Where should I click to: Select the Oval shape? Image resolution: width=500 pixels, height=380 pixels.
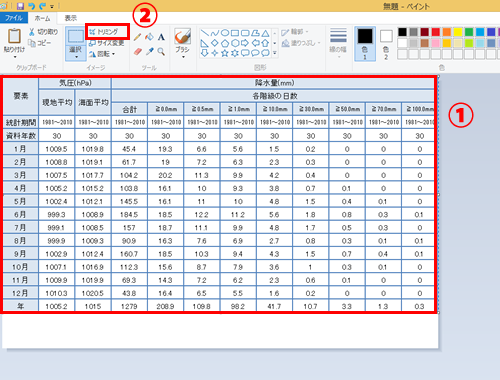(225, 33)
